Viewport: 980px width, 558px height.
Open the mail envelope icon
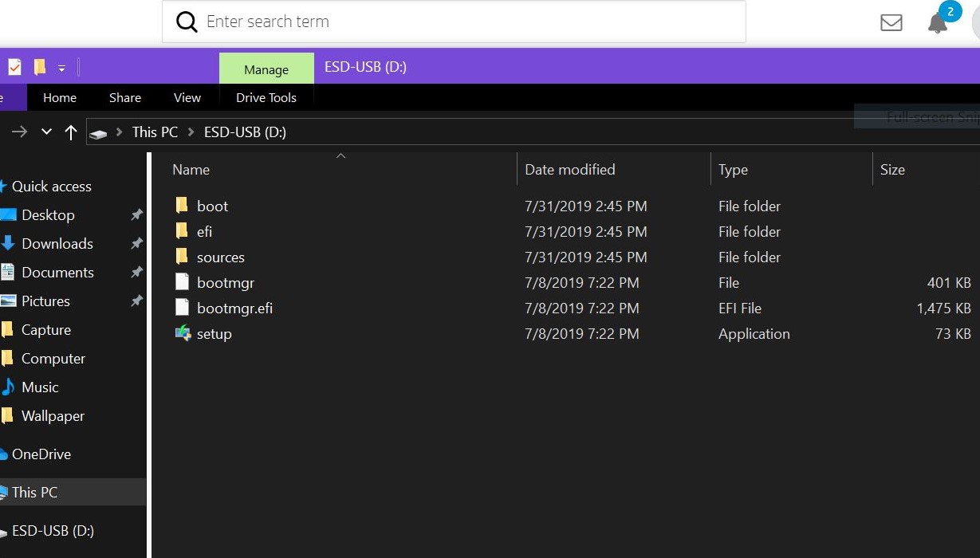pyautogui.click(x=891, y=22)
